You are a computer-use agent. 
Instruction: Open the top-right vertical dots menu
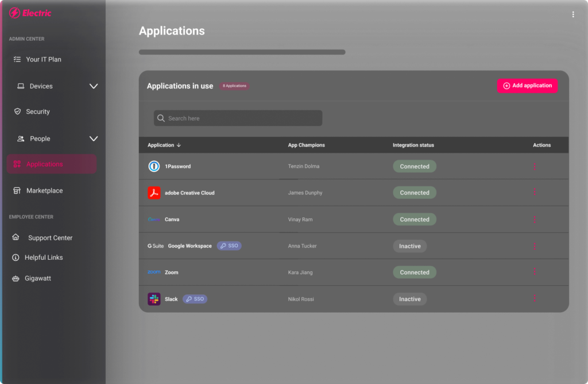(572, 14)
